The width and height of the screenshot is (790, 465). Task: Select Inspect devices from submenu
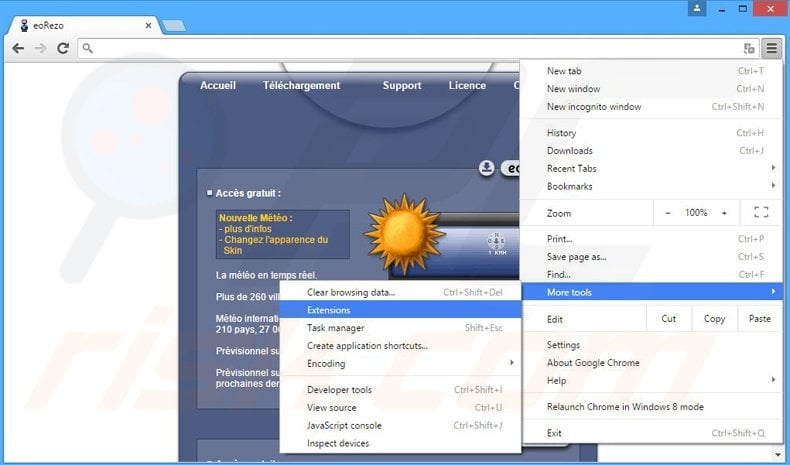coord(401,443)
